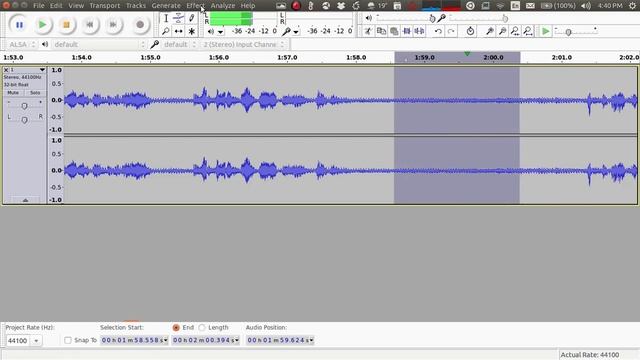Open the Help menu
Image resolution: width=640 pixels, height=360 pixels.
tap(248, 6)
